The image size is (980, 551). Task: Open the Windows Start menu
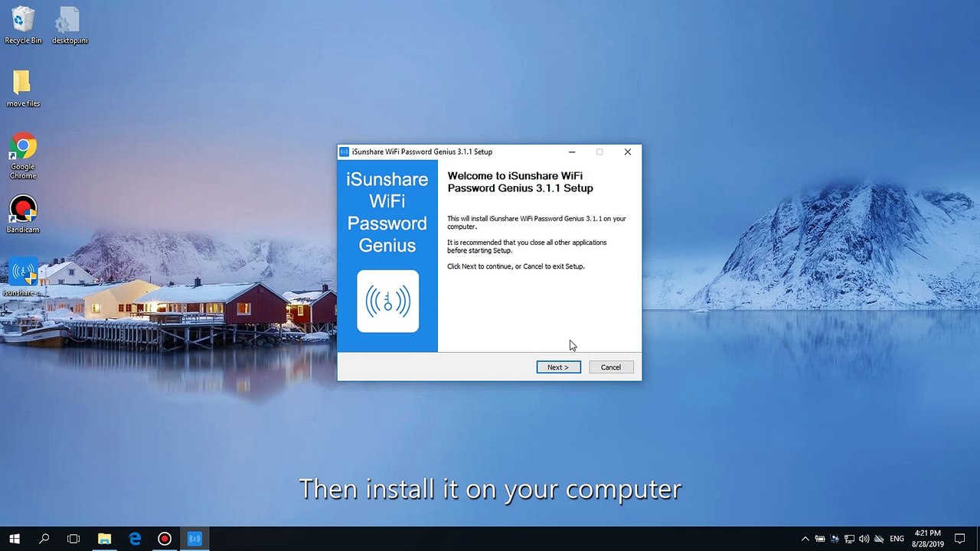(14, 539)
